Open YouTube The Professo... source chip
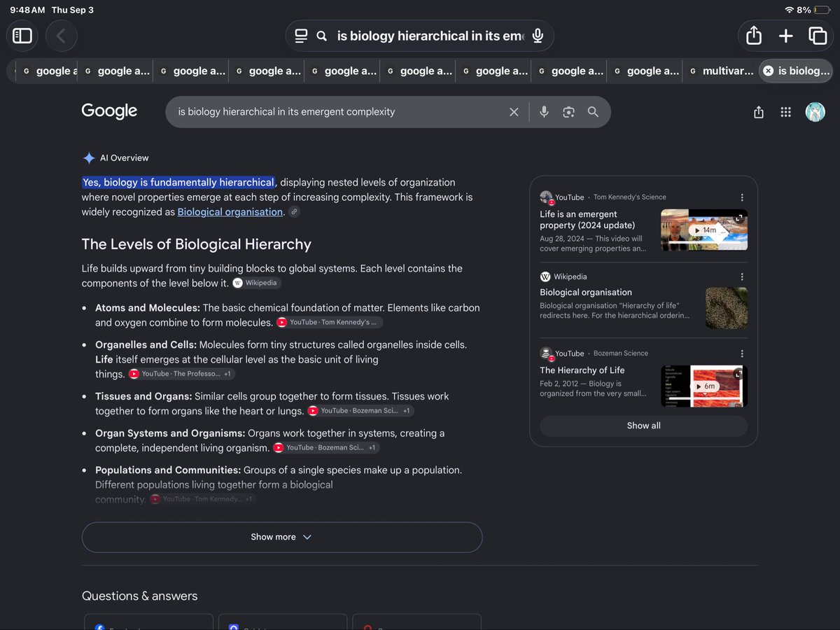The image size is (840, 630). pyautogui.click(x=182, y=374)
